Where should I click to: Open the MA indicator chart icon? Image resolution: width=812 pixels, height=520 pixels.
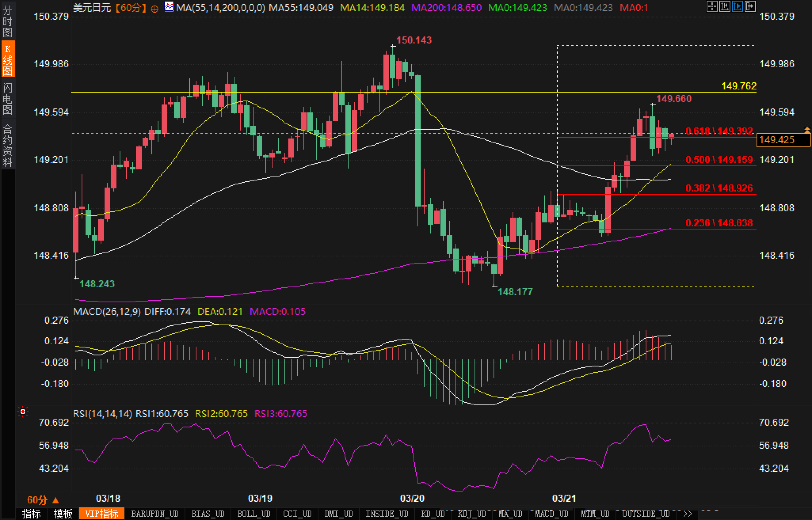pyautogui.click(x=169, y=7)
